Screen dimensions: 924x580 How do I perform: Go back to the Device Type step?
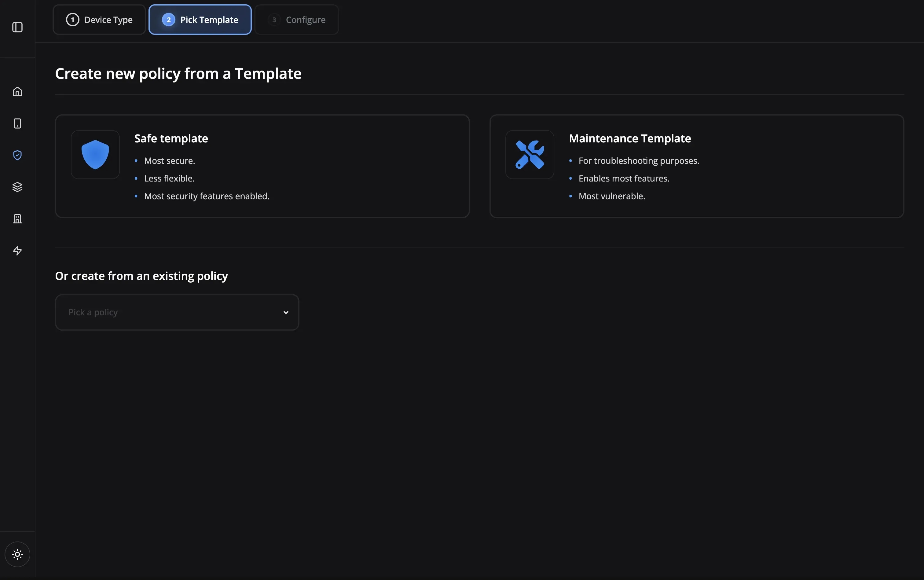[x=99, y=19]
